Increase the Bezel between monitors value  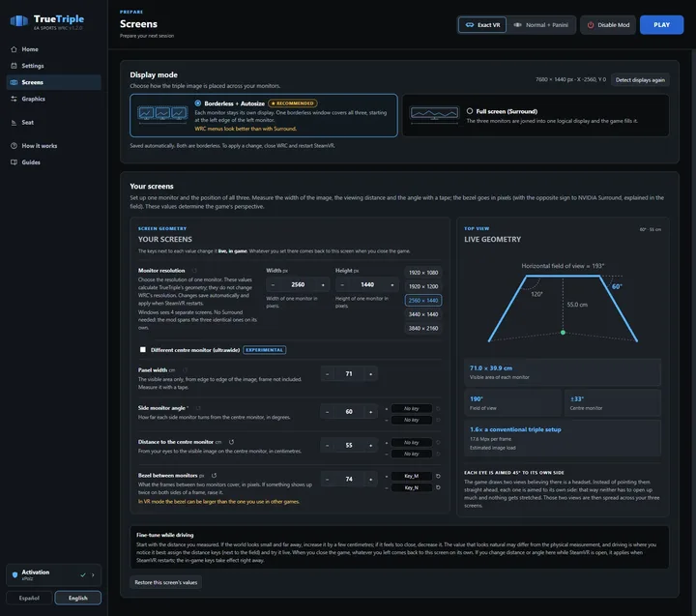coord(370,480)
